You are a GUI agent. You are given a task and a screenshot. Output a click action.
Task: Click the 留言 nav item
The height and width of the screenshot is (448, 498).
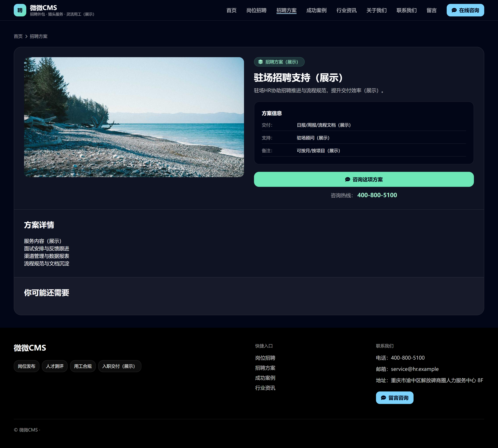(x=432, y=10)
